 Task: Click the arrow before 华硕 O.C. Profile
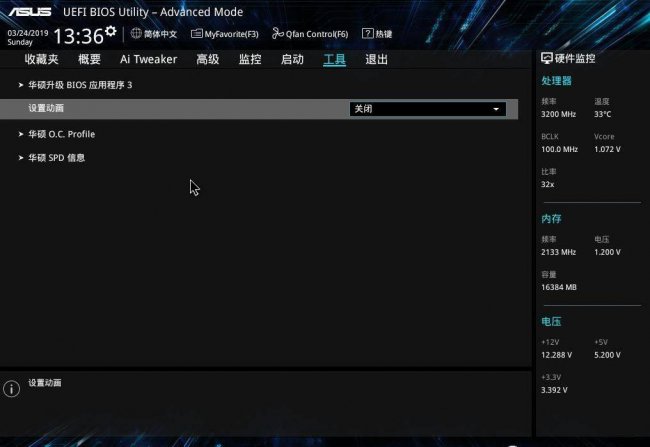pyautogui.click(x=21, y=134)
